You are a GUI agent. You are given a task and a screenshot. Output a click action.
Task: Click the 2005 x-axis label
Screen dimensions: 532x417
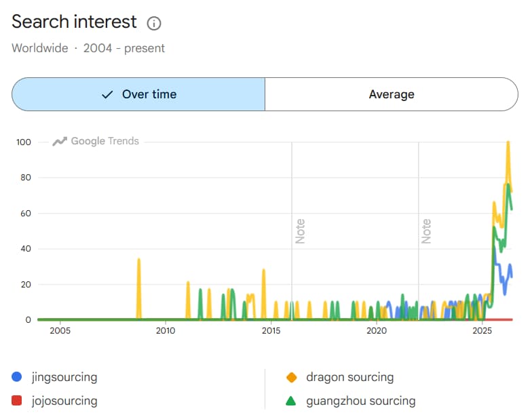[60, 331]
